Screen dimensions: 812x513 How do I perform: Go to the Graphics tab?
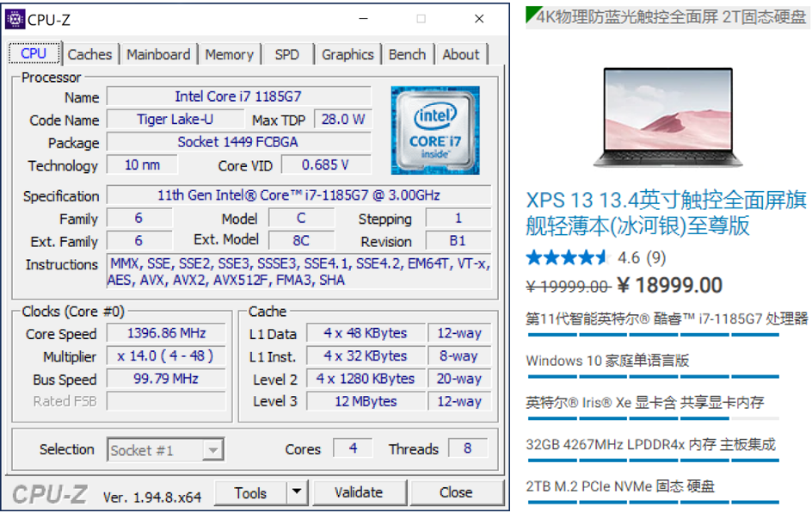[348, 54]
